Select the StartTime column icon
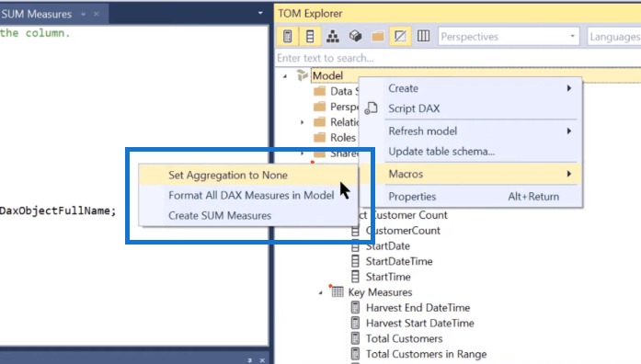Image resolution: width=641 pixels, height=364 pixels. point(355,277)
